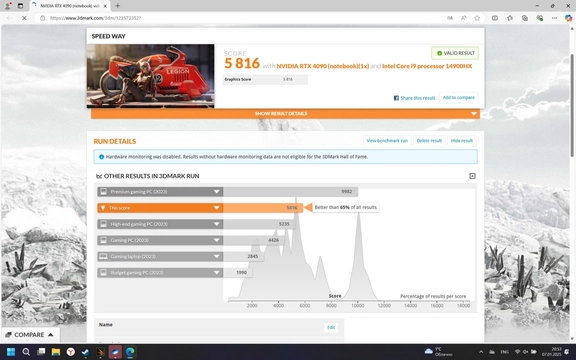Click the Windows Start button
Screen dimensions: 576x360
coord(11,352)
